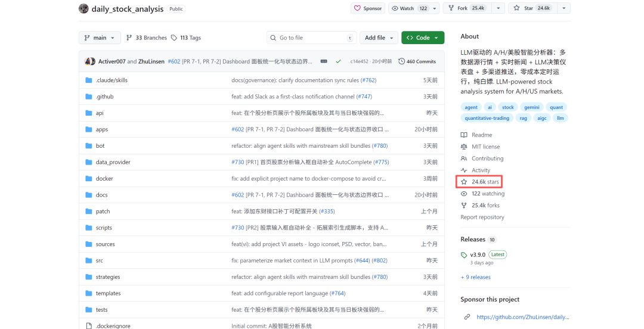Open the green Code dropdown
This screenshot has width=644, height=329.
[x=423, y=38]
